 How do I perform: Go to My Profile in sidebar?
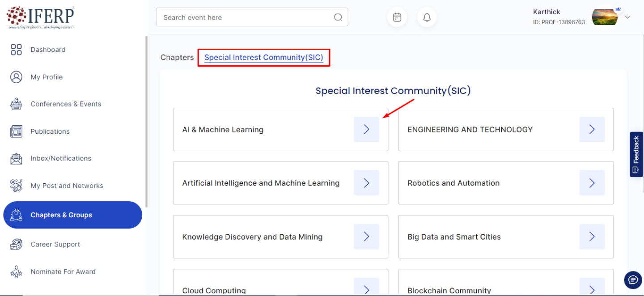(x=47, y=77)
